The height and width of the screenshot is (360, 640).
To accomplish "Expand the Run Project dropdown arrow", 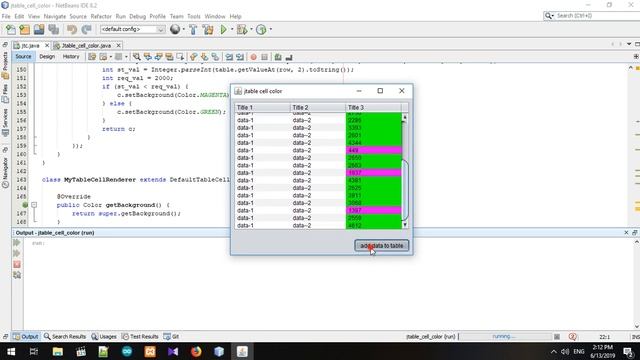I will (x=232, y=29).
